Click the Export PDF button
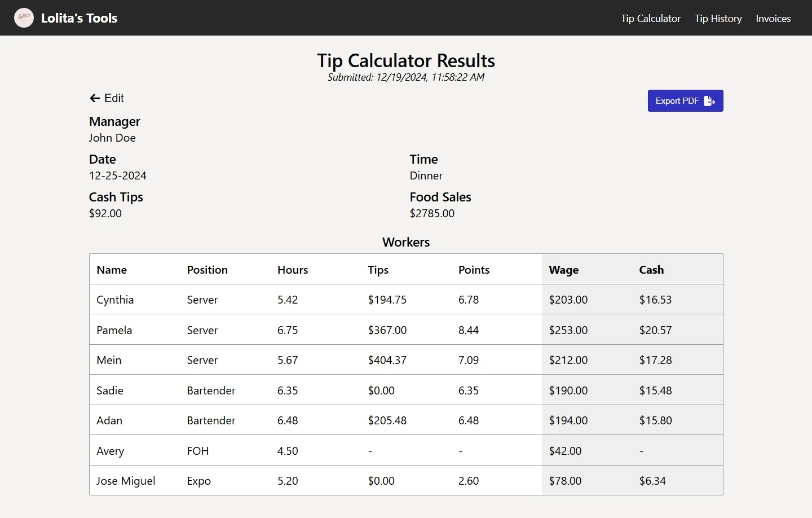The width and height of the screenshot is (812, 518). 685,100
